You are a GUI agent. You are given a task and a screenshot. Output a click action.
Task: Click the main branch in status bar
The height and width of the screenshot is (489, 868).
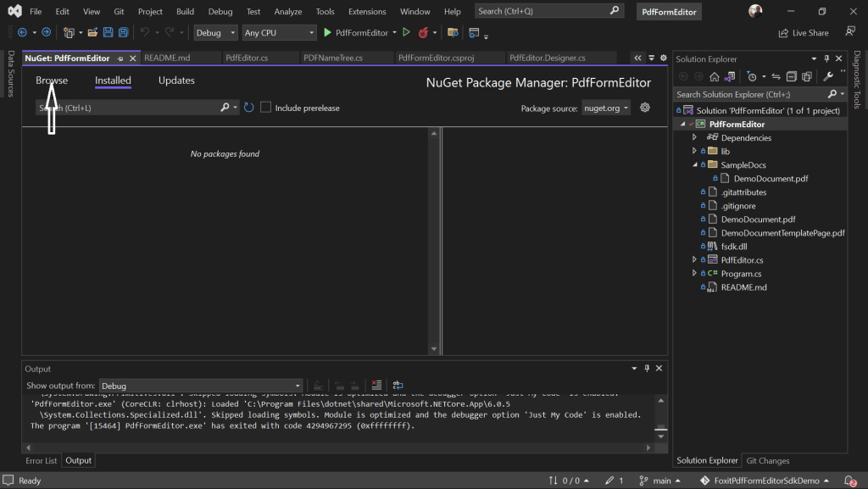point(659,481)
